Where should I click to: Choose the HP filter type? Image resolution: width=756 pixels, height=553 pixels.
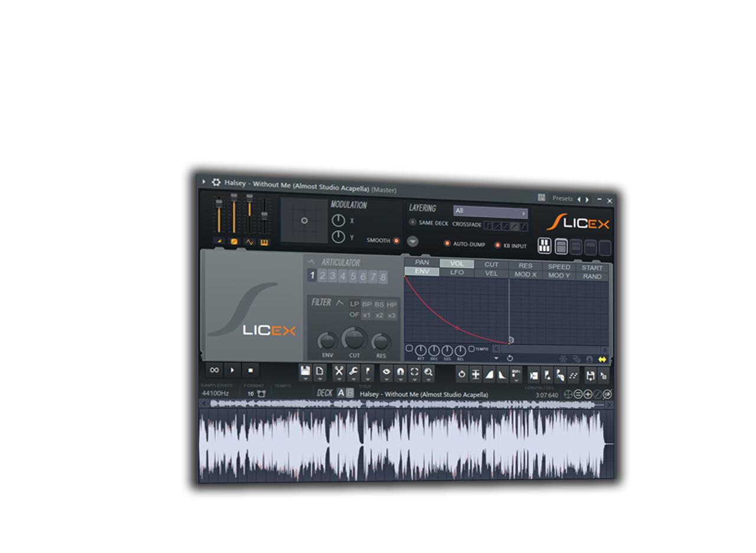point(392,305)
